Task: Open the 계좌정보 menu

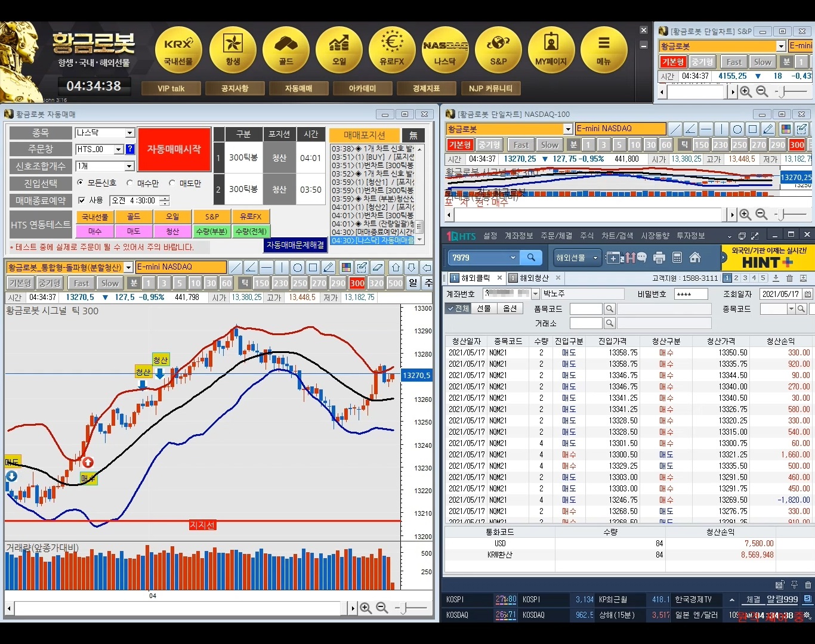Action: [x=518, y=236]
